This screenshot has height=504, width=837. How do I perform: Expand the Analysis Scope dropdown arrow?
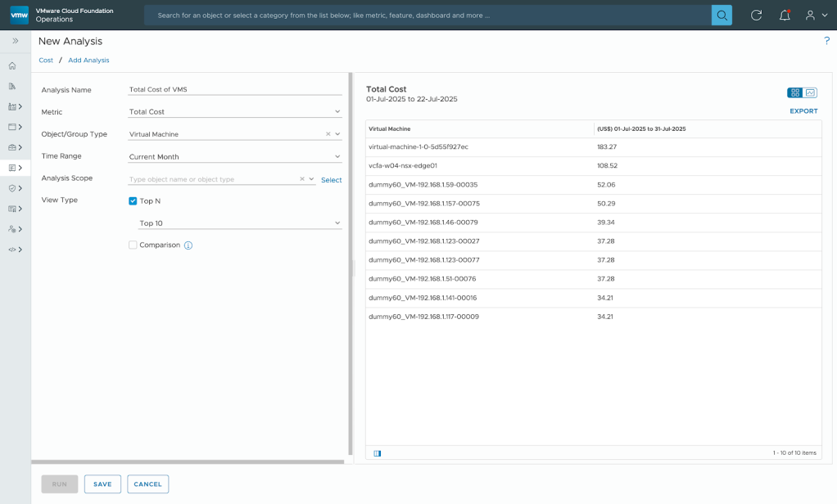coord(311,179)
